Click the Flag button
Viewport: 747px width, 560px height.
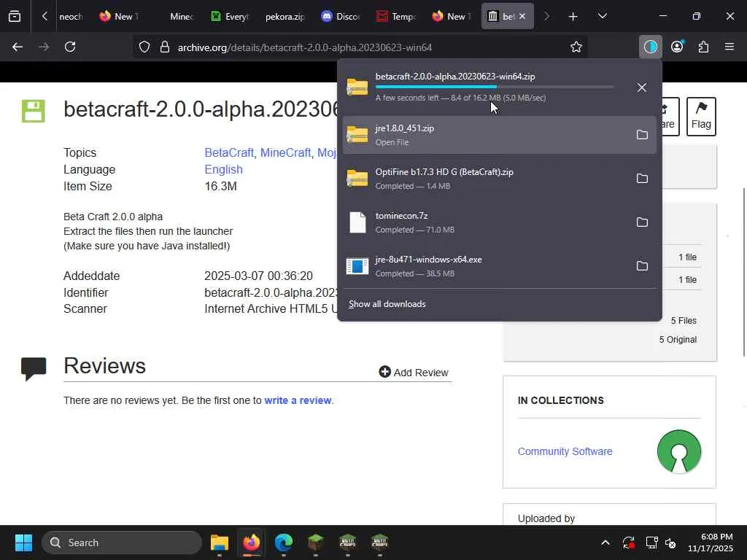tap(701, 116)
